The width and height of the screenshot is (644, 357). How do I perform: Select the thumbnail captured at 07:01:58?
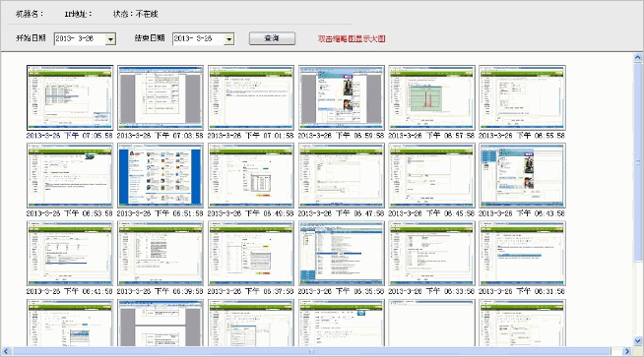251,97
